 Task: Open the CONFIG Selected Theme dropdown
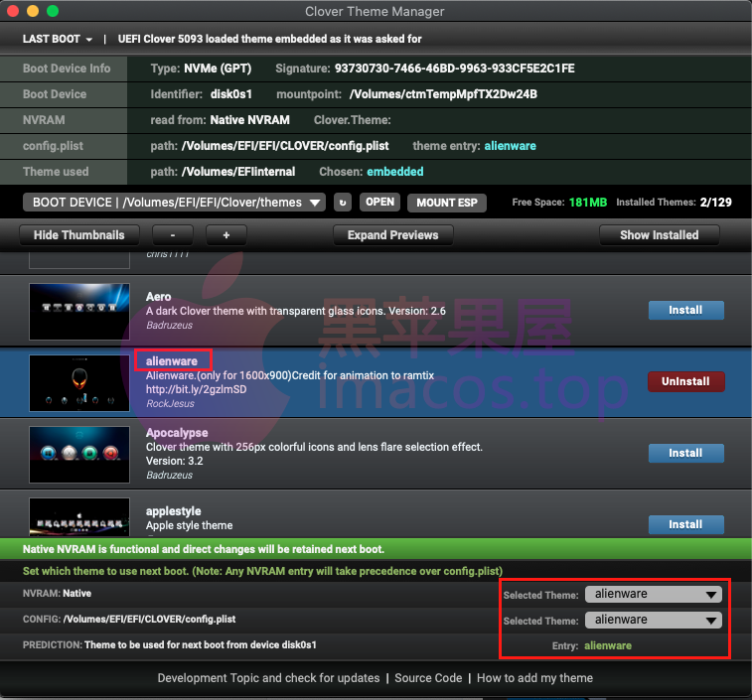(x=652, y=620)
